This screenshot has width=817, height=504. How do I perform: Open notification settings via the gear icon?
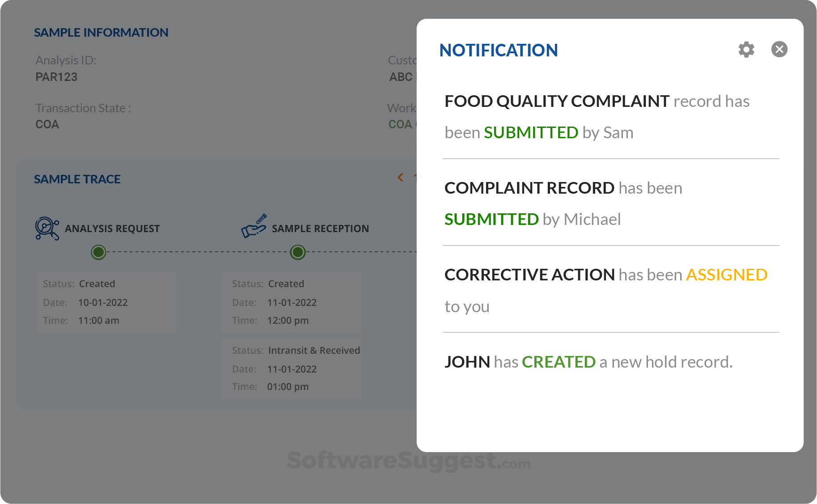pos(746,49)
